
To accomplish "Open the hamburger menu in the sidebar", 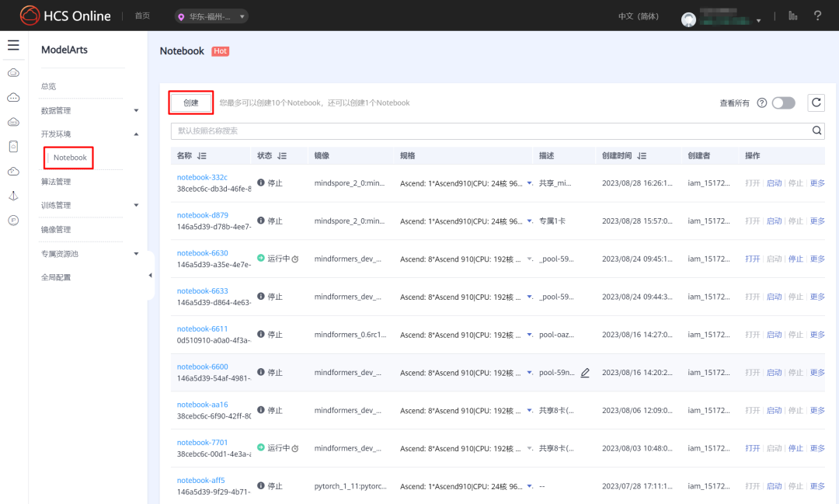I will tap(13, 46).
